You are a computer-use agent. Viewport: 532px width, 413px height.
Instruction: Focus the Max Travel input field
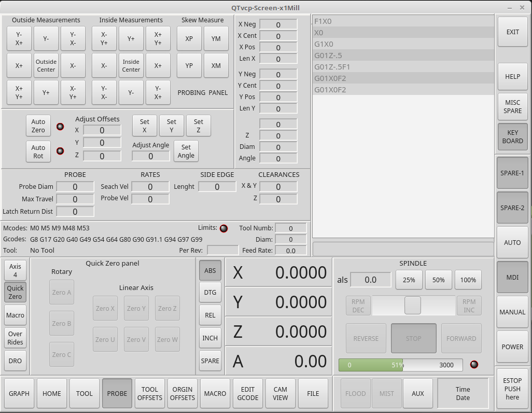coord(75,199)
